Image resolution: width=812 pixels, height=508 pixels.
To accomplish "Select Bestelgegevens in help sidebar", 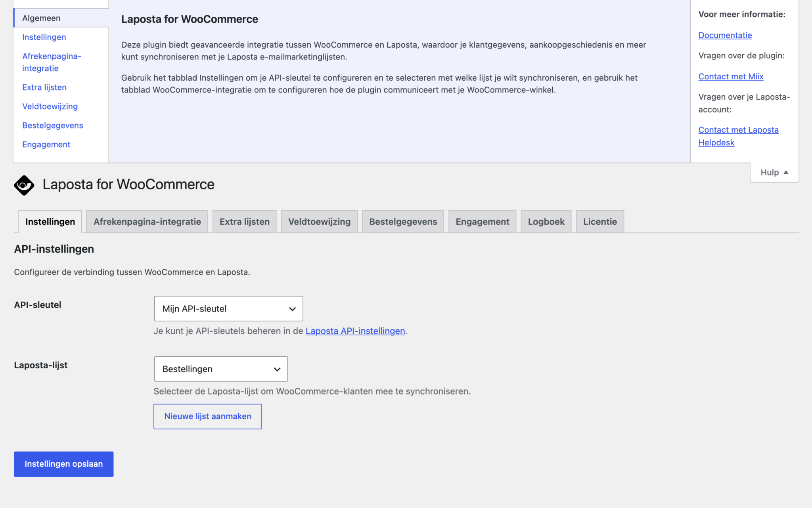I will coord(53,125).
